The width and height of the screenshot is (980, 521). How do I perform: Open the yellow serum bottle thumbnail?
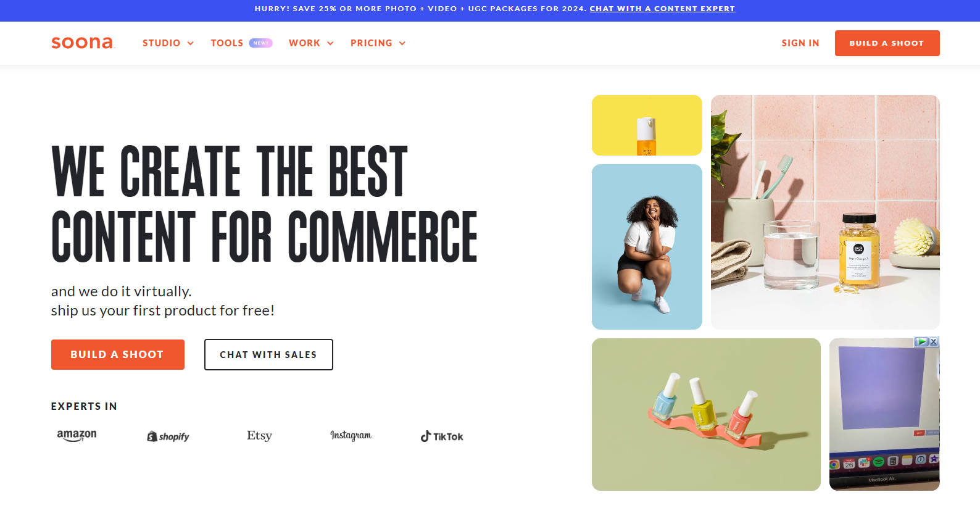[647, 125]
